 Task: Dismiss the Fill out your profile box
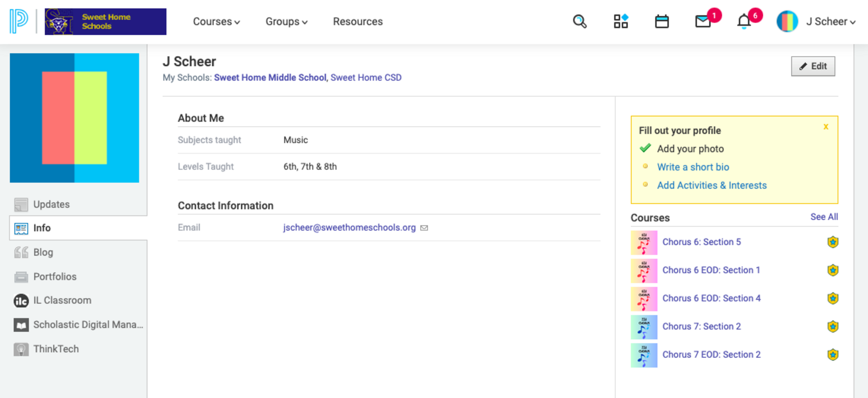coord(826,127)
